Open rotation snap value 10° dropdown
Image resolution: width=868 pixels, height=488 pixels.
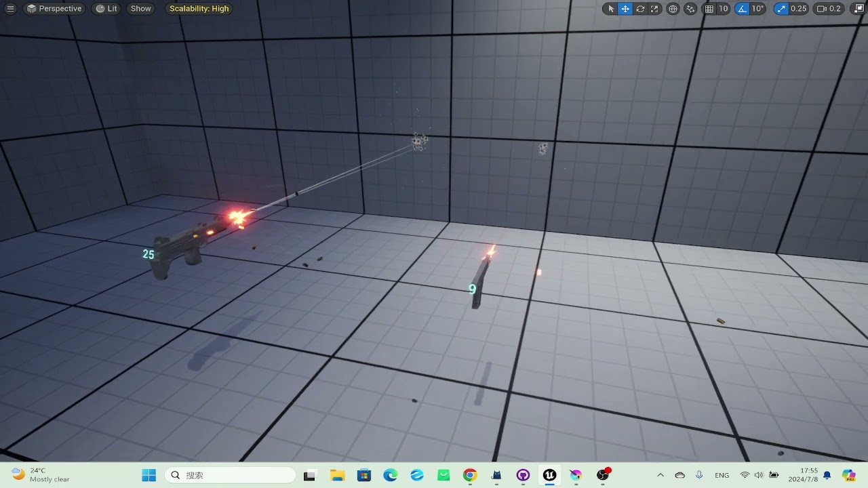tap(758, 9)
